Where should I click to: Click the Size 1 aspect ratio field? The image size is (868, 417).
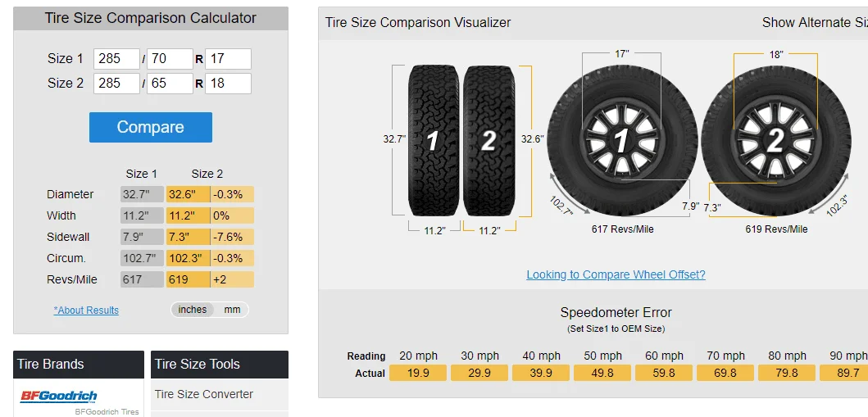pyautogui.click(x=170, y=59)
